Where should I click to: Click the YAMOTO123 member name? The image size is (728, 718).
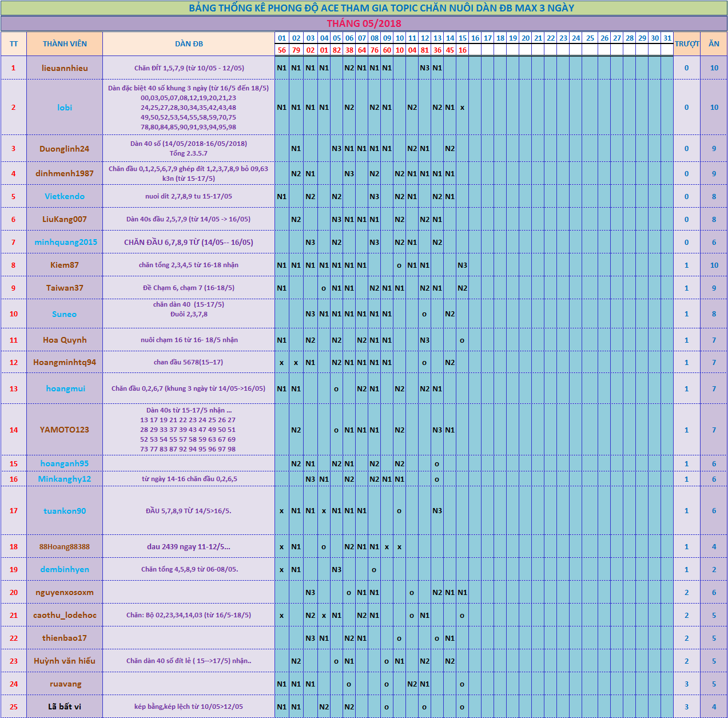(65, 430)
